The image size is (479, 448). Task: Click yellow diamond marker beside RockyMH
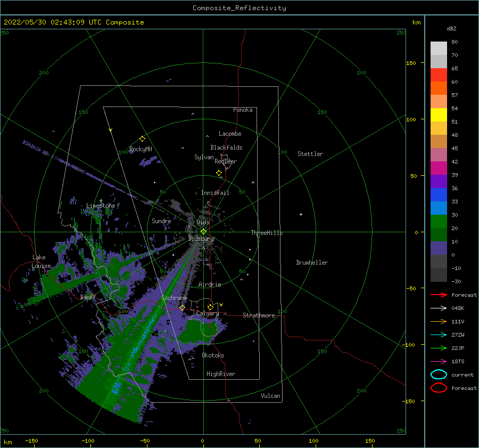coord(142,139)
